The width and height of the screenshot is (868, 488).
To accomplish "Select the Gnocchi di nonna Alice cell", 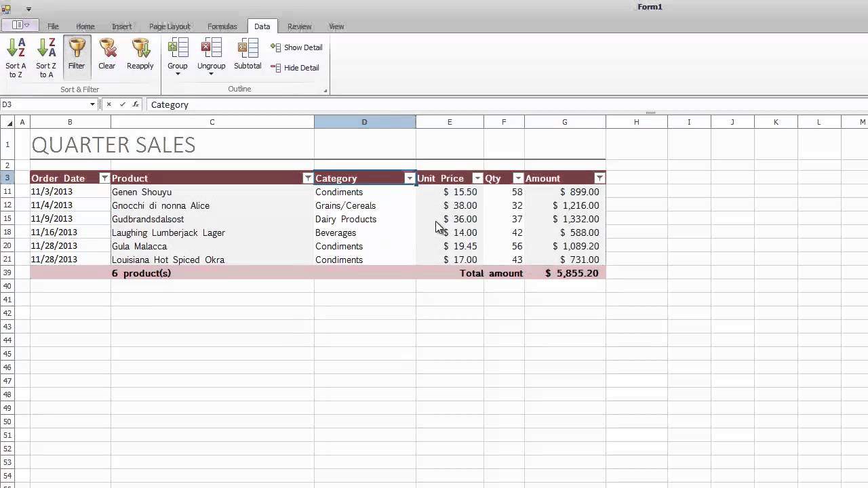I will pos(212,205).
